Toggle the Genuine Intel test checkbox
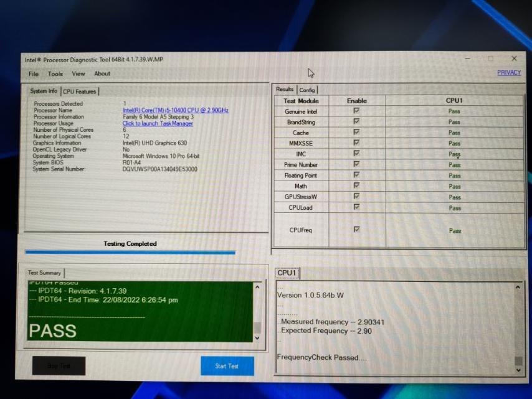Screen dimensions: 532x399 point(356,111)
